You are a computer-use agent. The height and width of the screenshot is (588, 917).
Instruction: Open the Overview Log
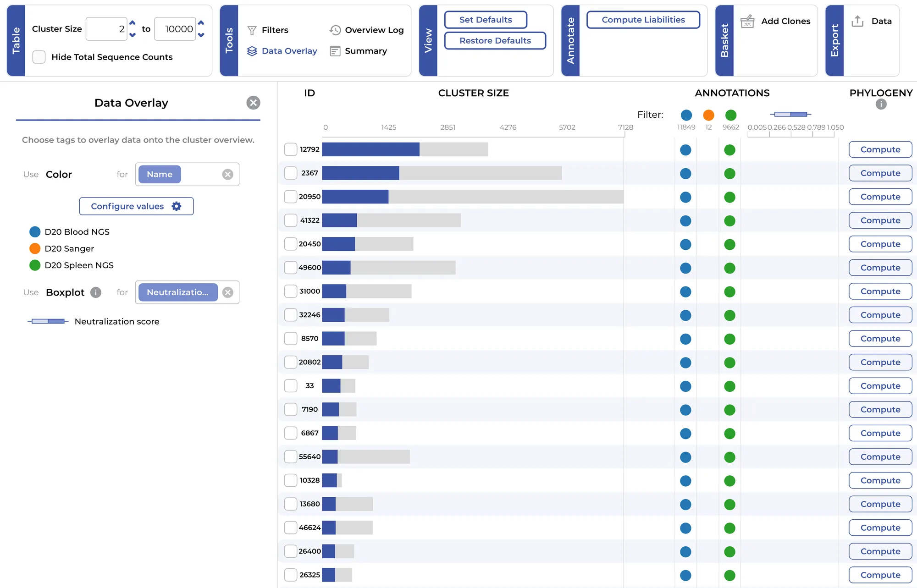point(366,30)
